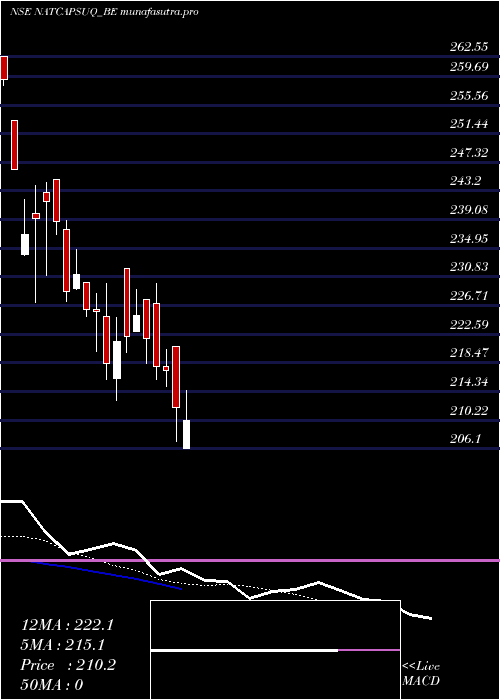
Task: Click the 259.69 price label
Action: pos(469,67)
